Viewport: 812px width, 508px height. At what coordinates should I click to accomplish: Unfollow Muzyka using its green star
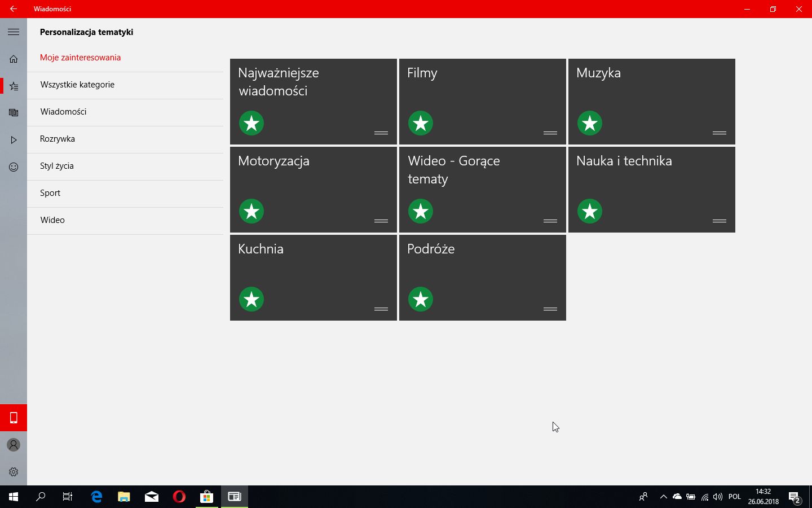(590, 123)
